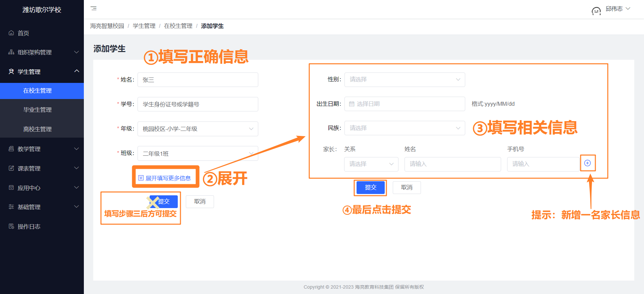Expand the 组织架构管理 chevron
The width and height of the screenshot is (644, 294).
click(76, 52)
